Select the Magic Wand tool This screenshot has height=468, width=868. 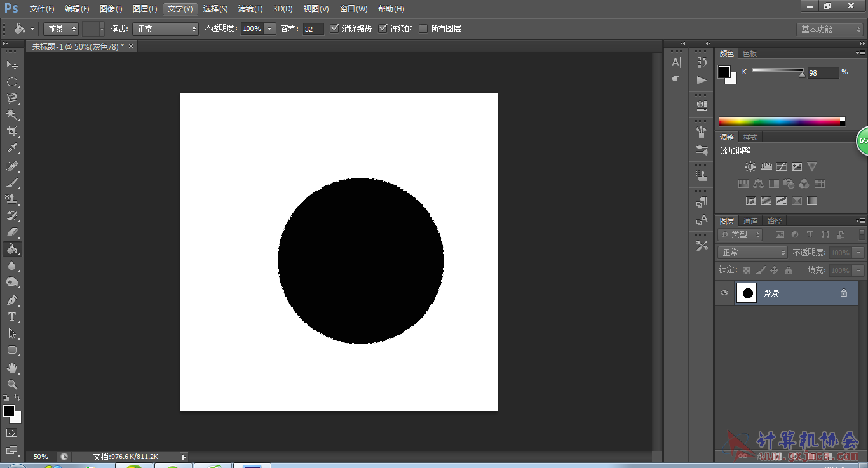click(12, 115)
